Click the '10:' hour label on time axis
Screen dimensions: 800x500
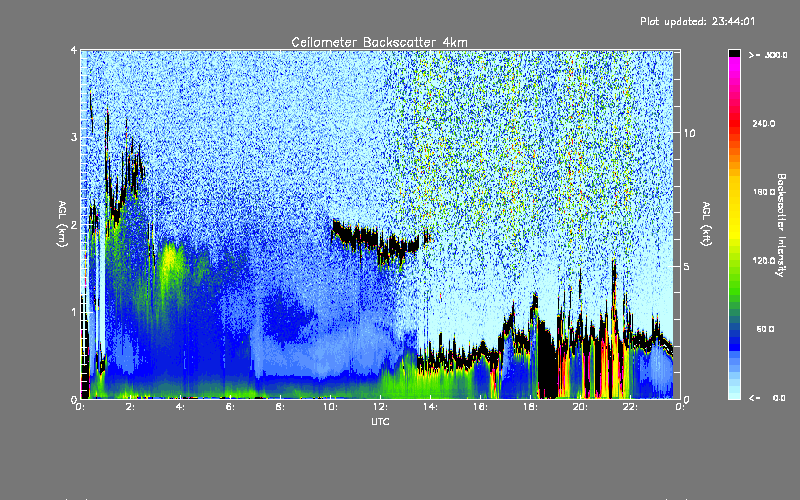tap(330, 407)
